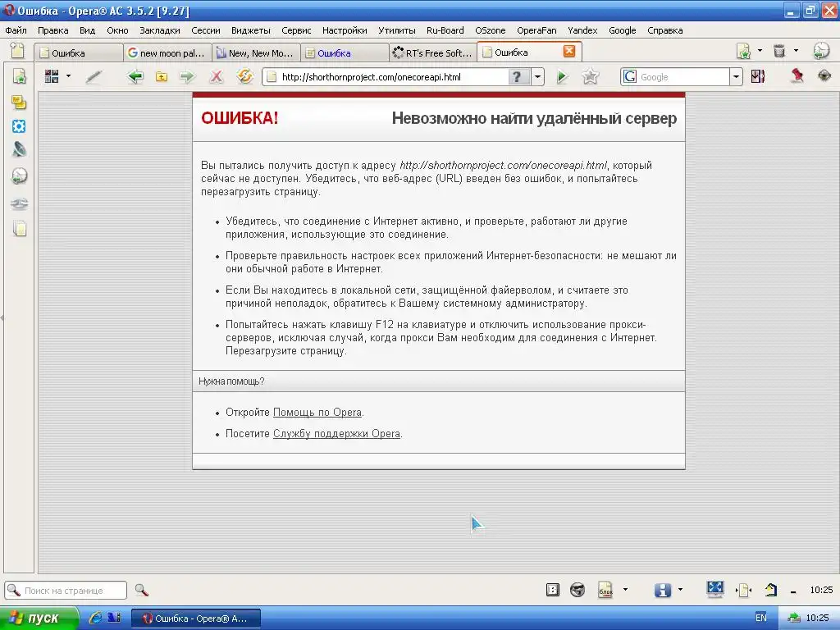Viewport: 840px width, 630px height.
Task: Open the Bookmarks panel in sidebar
Action: 20,76
